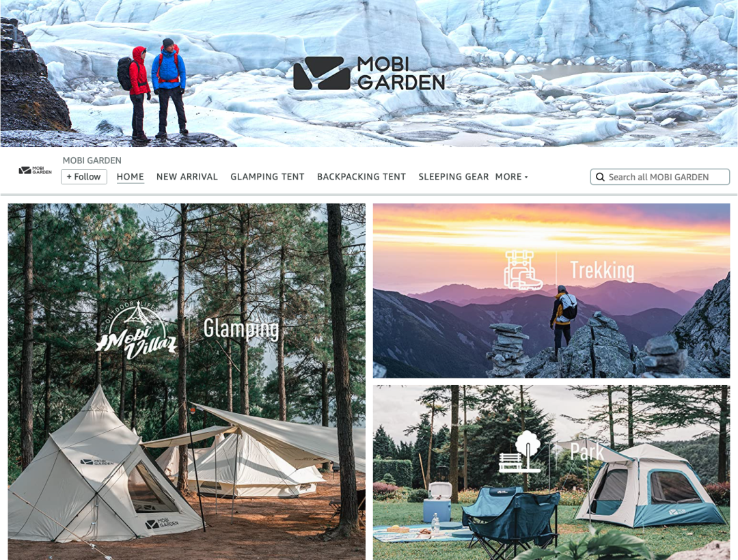The image size is (738, 560).
Task: Click the small arrow next to MORE
Action: click(526, 178)
